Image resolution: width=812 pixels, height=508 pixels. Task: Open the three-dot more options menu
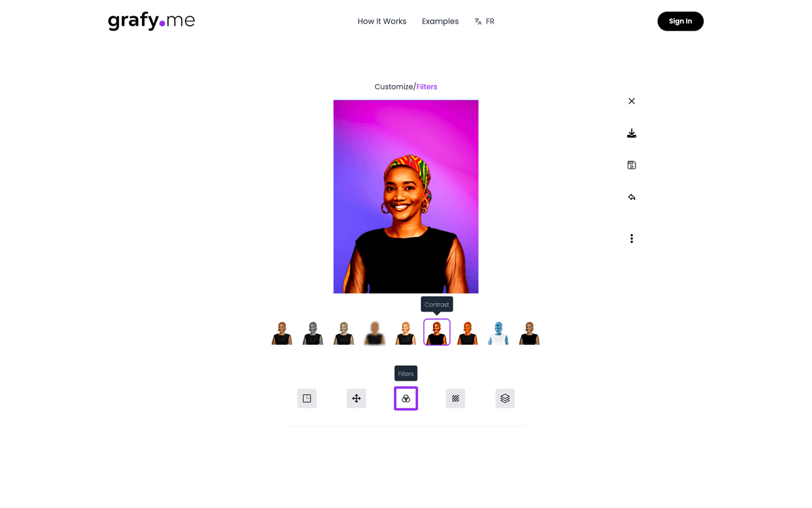tap(631, 238)
